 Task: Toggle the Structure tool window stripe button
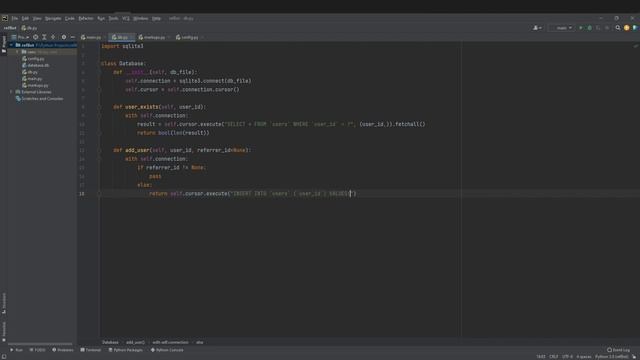coord(4,303)
